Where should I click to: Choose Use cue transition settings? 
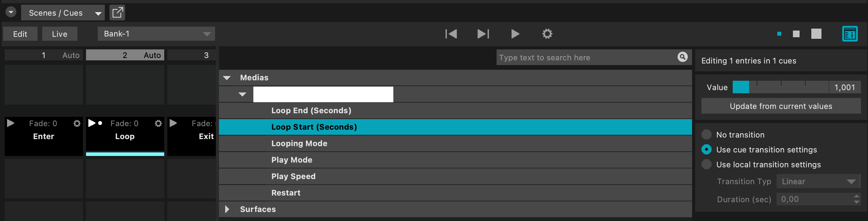click(707, 150)
